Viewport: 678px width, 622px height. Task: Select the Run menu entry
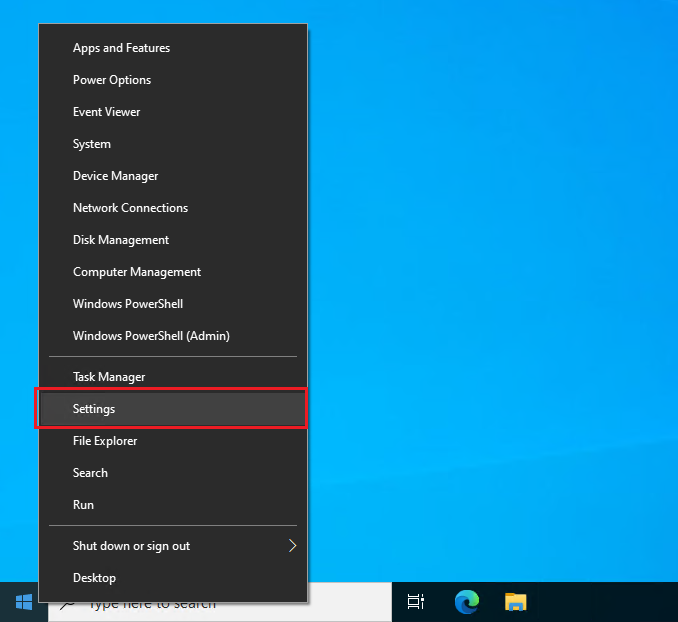click(84, 505)
